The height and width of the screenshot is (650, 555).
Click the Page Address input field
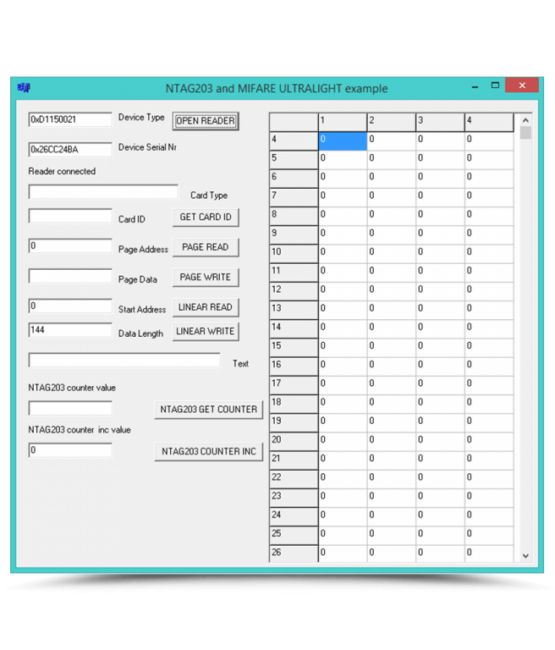coord(70,246)
